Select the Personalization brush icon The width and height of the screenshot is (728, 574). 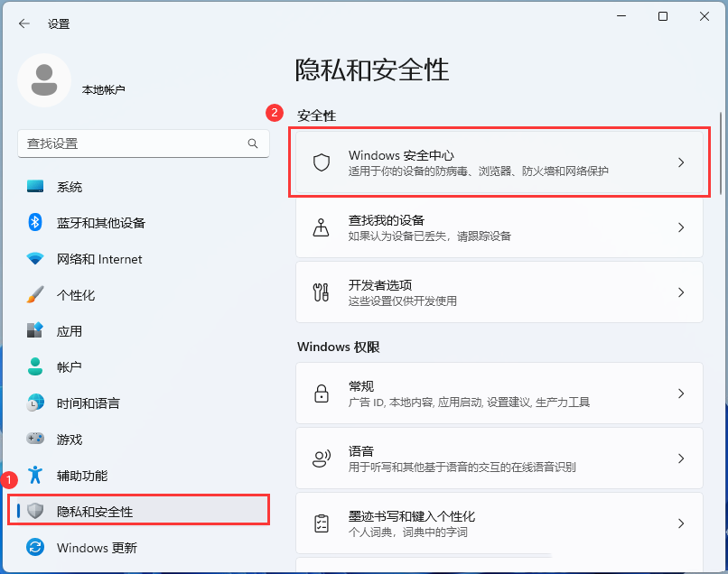pos(34,295)
